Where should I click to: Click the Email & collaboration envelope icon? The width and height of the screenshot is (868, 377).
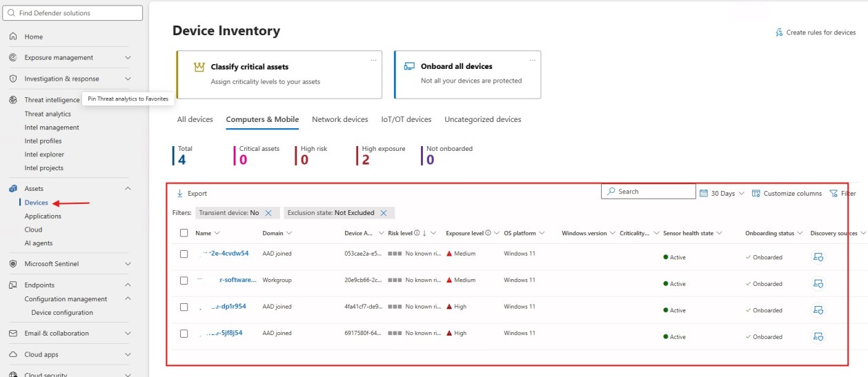(13, 333)
